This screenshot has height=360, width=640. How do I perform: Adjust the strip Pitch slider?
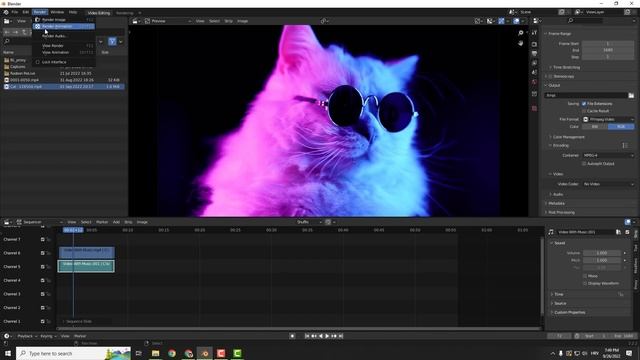(602, 260)
